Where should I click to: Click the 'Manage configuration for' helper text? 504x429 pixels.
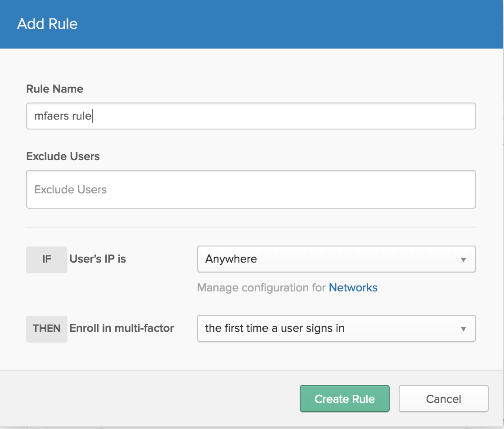tap(261, 288)
